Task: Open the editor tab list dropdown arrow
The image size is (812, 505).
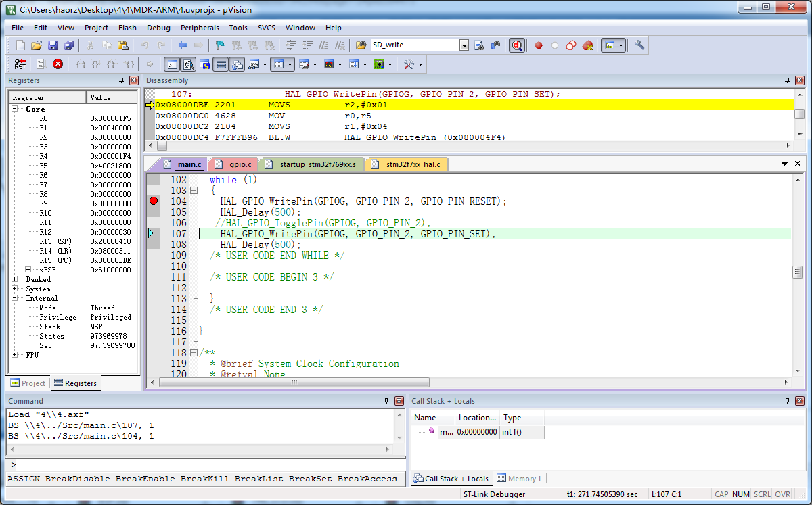Action: (784, 164)
